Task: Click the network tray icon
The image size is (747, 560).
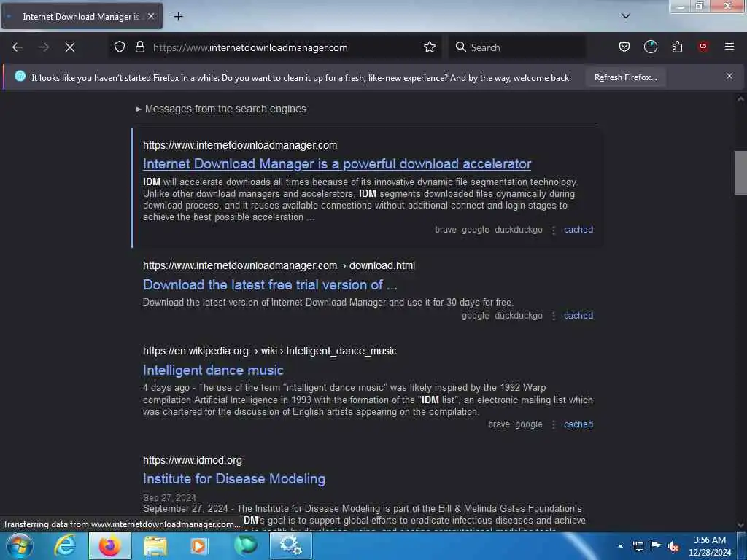Action: click(638, 546)
